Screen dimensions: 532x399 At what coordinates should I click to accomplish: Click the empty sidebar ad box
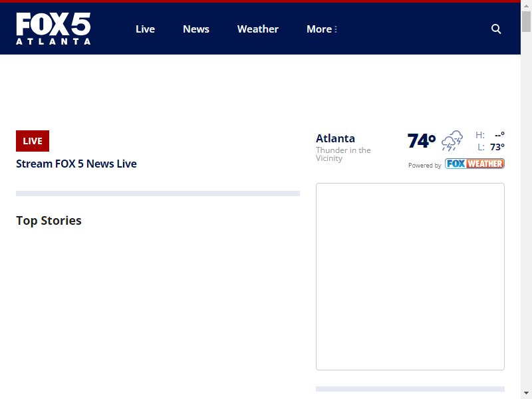410,277
